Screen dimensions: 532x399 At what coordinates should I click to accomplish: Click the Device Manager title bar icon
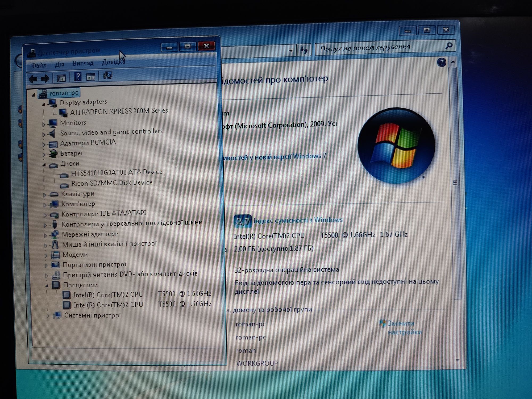click(31, 53)
